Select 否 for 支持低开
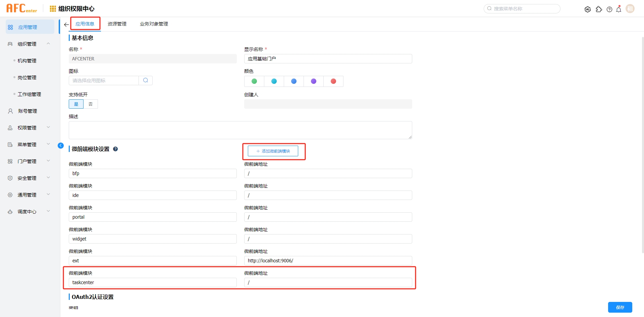The height and width of the screenshot is (317, 644). coord(91,104)
